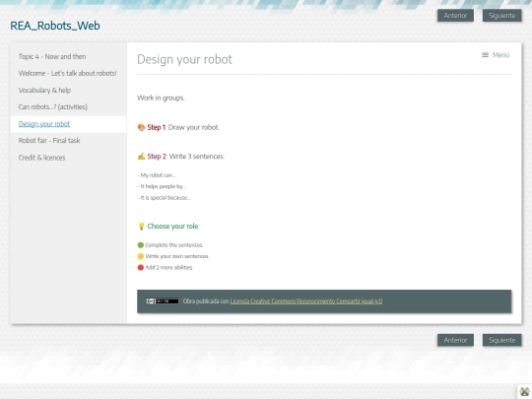Click the red circle beside Add 2 more abilities
The image size is (532, 399).
point(141,267)
